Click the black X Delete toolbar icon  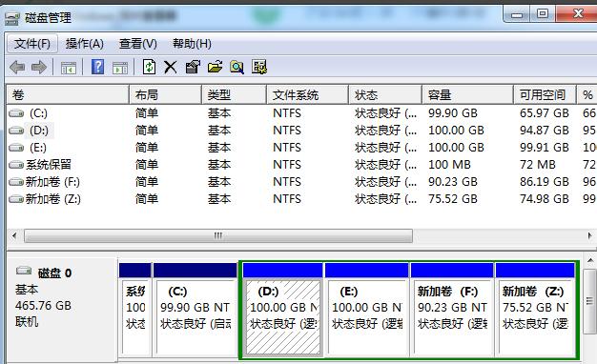[170, 68]
